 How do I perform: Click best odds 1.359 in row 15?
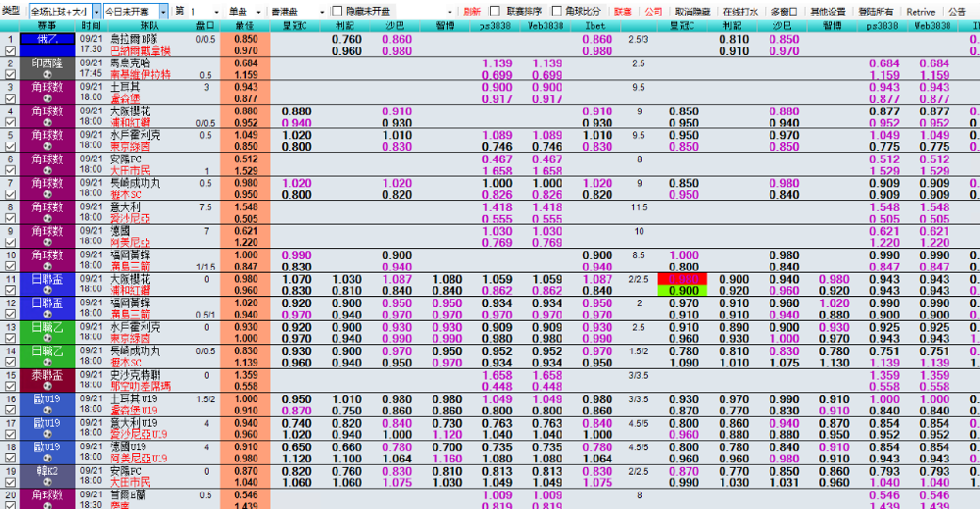(x=246, y=376)
